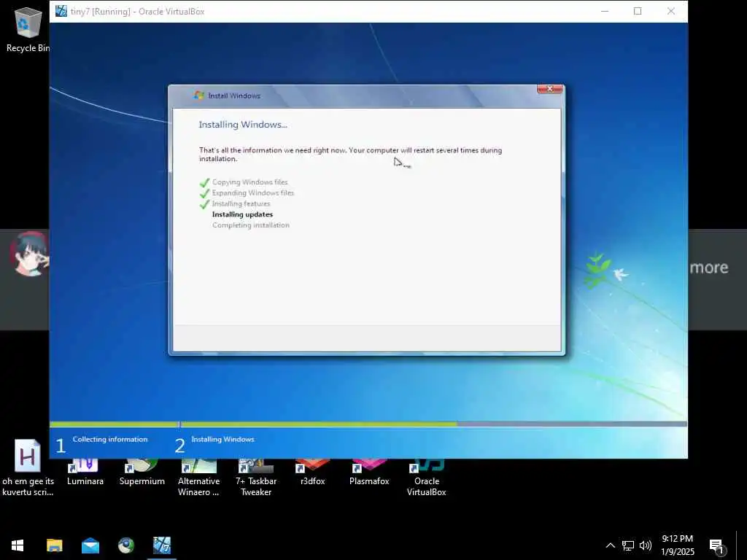Open the Mail app in the taskbar
747x560 pixels.
tap(90, 545)
